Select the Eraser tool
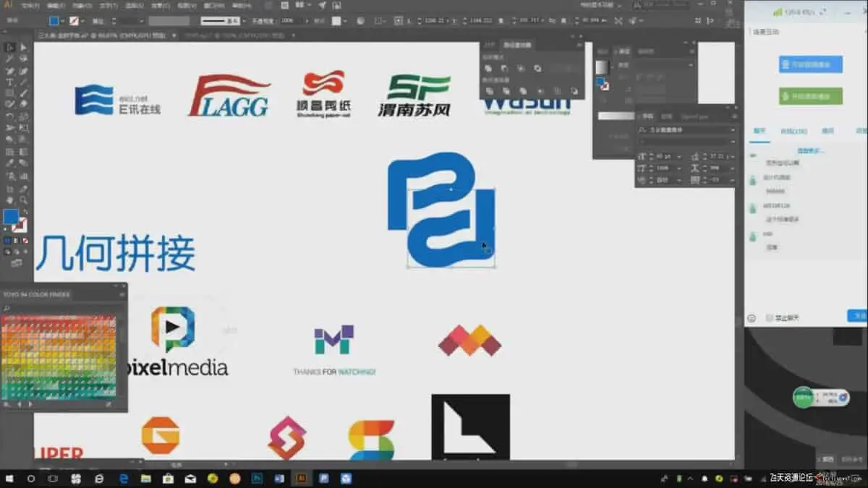Viewport: 868px width, 488px height. (x=23, y=103)
